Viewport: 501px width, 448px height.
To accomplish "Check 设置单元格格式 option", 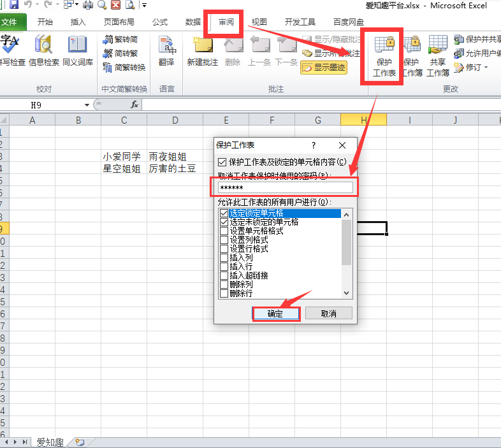I will (224, 231).
